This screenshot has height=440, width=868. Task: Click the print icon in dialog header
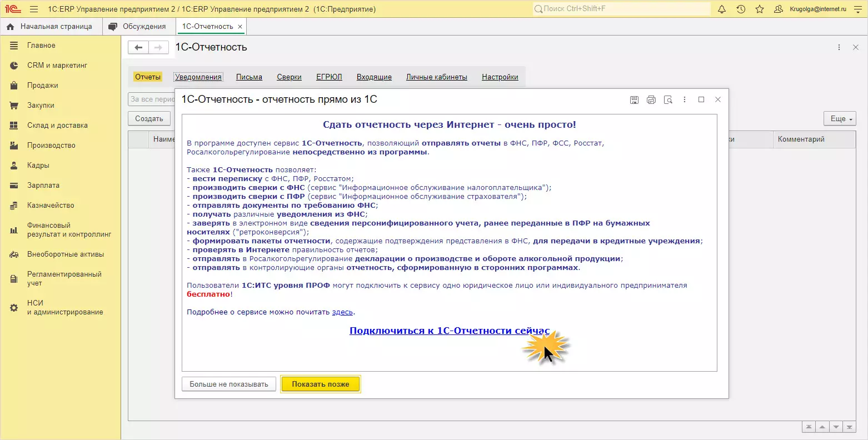[x=651, y=100]
